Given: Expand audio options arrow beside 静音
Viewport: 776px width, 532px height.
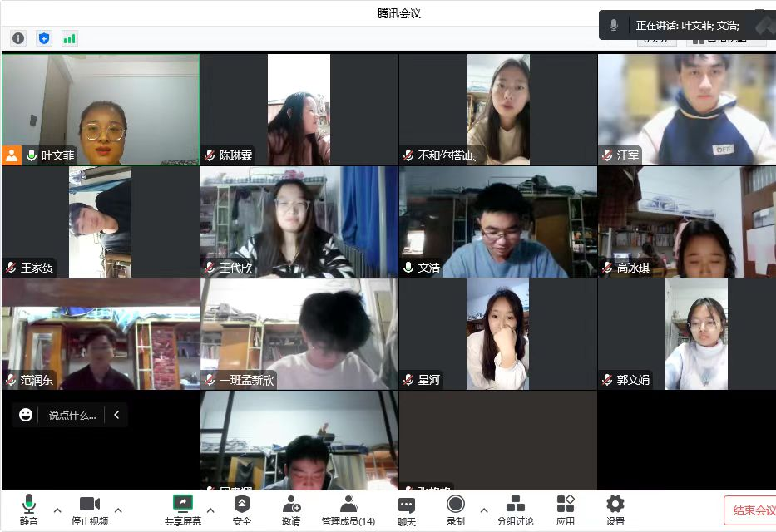Looking at the screenshot, I should click(x=57, y=510).
